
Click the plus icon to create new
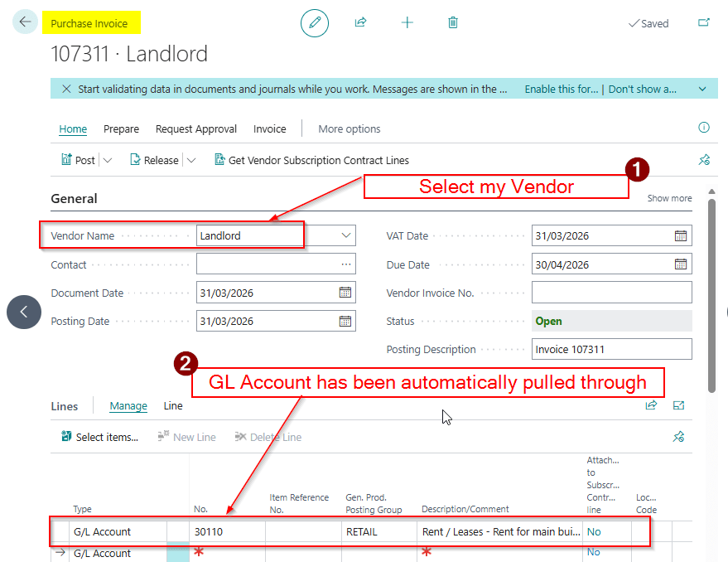pyautogui.click(x=407, y=23)
